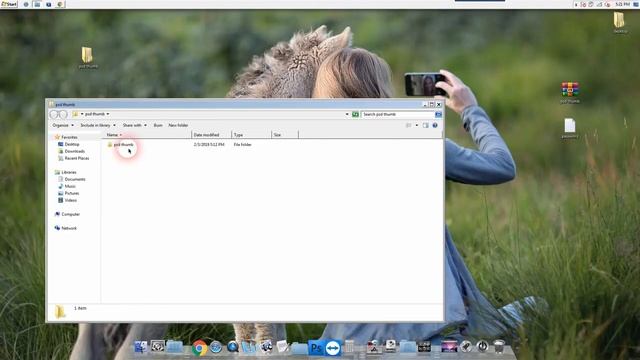Screen dimensions: 640x360
Task: Select Network in the navigation pane
Action: click(x=66, y=228)
